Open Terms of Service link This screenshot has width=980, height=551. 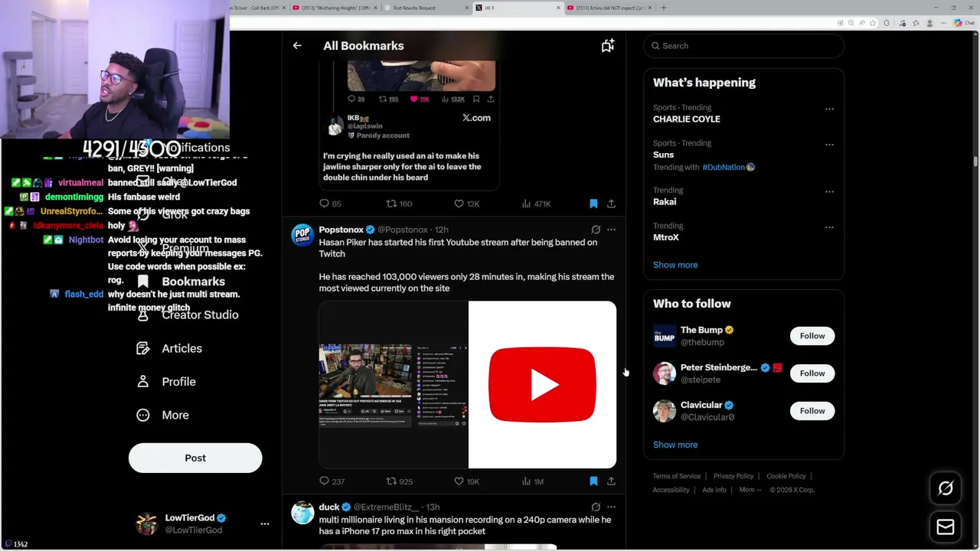[677, 476]
